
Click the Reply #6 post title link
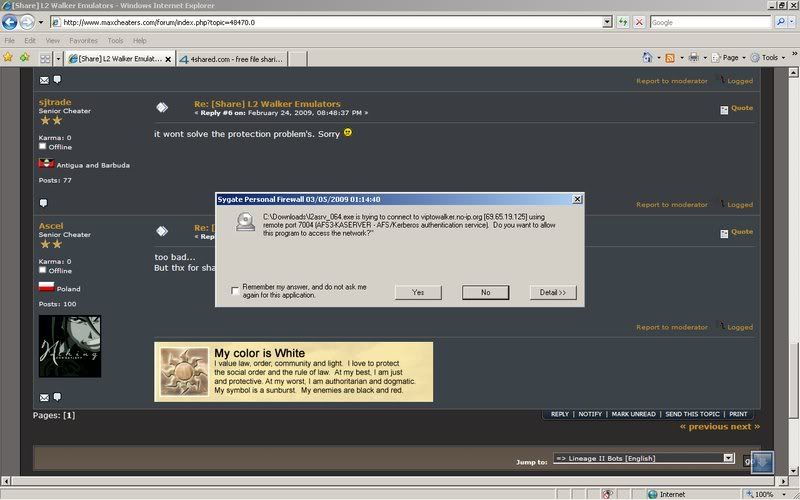click(x=267, y=104)
